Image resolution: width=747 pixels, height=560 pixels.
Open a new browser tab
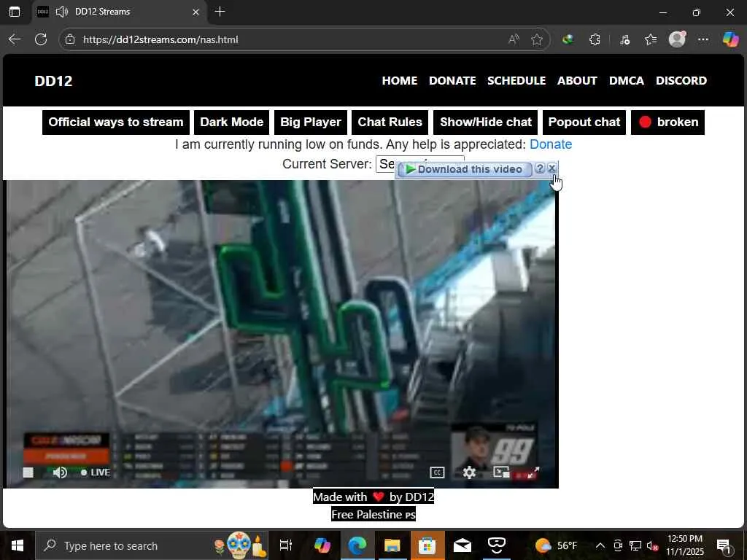pyautogui.click(x=220, y=12)
